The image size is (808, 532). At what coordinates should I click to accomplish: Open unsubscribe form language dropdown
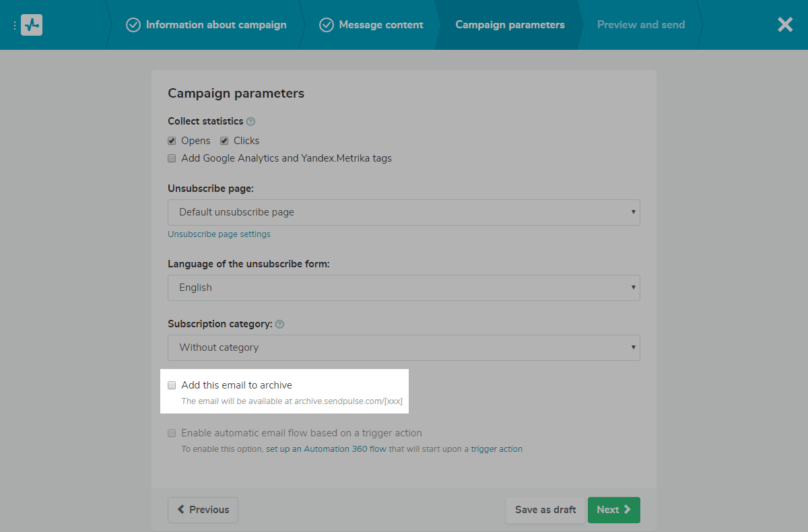tap(403, 288)
